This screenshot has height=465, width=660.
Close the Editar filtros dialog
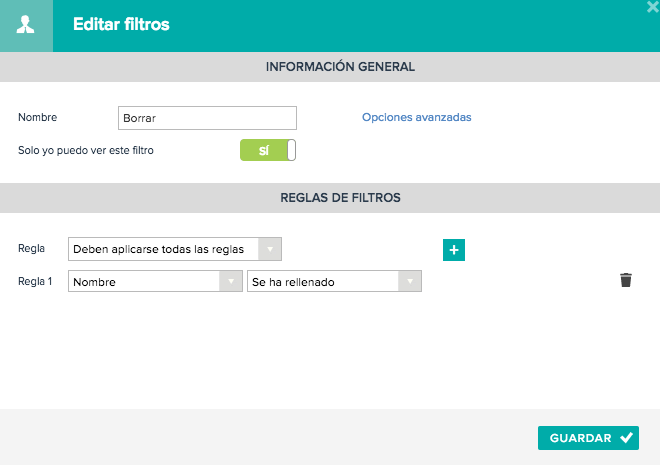[x=653, y=6]
